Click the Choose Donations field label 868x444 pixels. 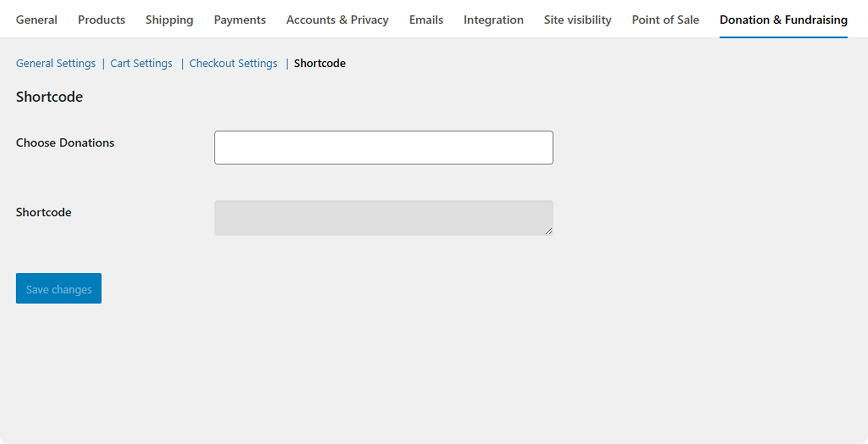[x=65, y=143]
